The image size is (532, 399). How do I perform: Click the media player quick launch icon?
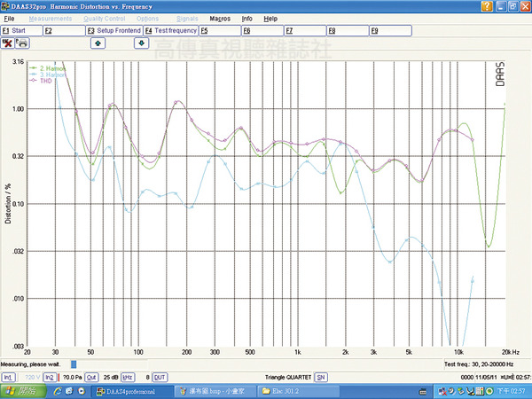82,392
